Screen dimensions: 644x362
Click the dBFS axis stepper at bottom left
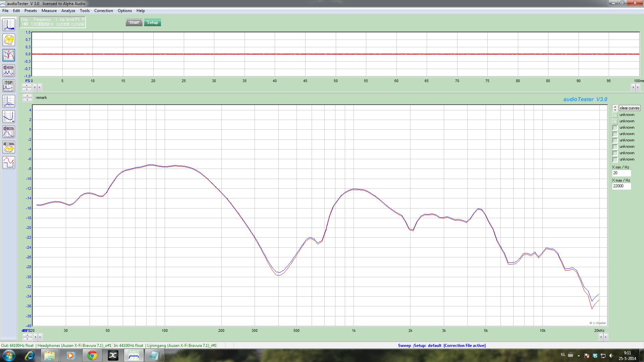click(x=27, y=337)
